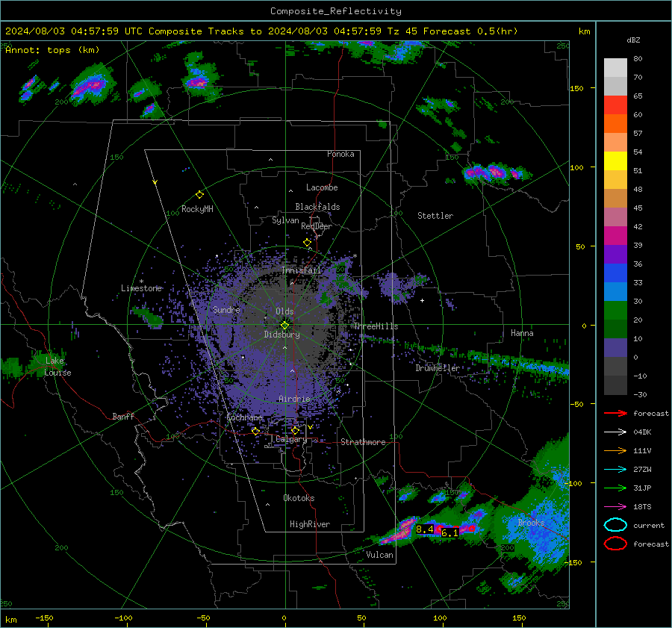Pick the light gray swatch between 80 and 70 dBZ

point(615,68)
